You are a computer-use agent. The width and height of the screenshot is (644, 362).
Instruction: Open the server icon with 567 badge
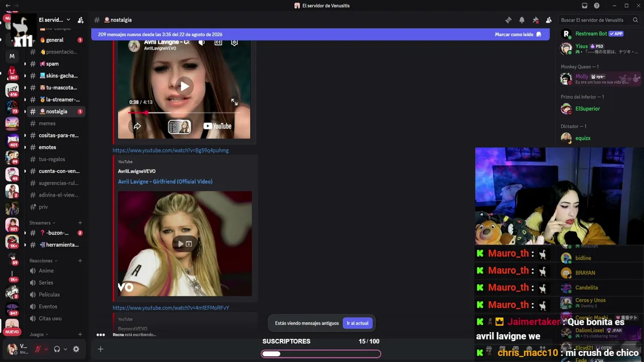(12, 73)
